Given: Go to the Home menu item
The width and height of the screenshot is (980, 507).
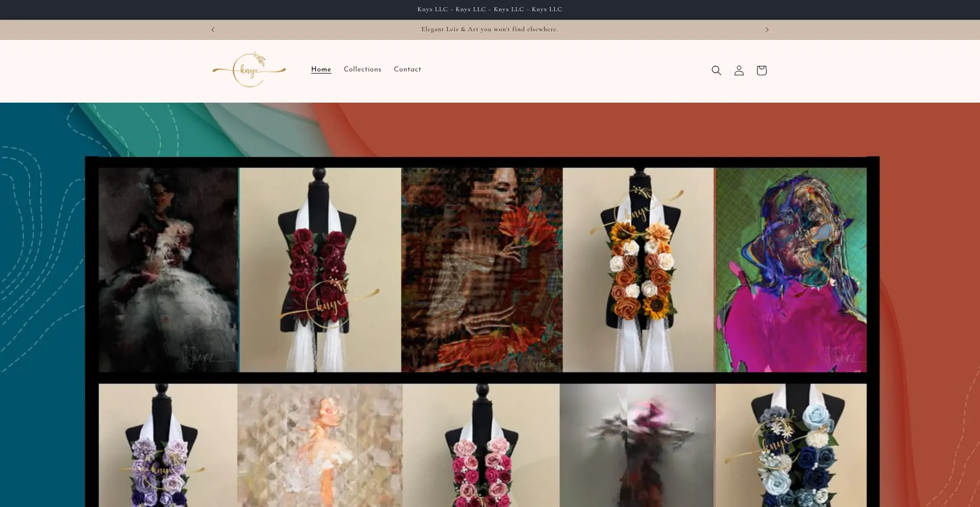Looking at the screenshot, I should [x=321, y=69].
